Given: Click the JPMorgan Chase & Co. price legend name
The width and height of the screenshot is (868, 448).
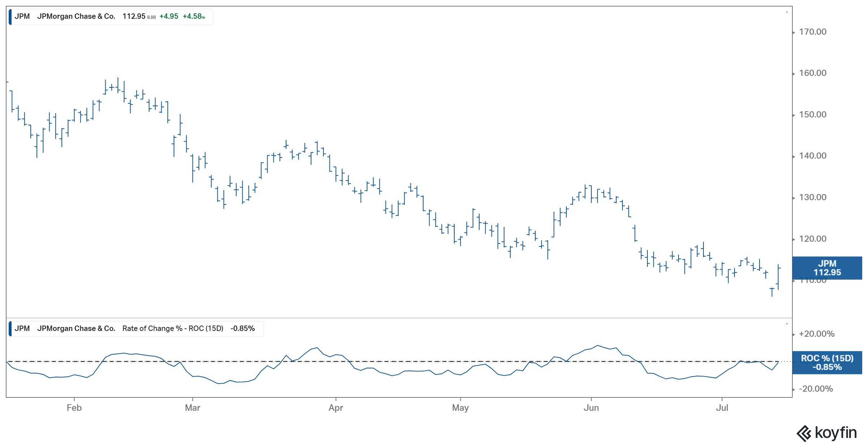Looking at the screenshot, I should pos(76,16).
